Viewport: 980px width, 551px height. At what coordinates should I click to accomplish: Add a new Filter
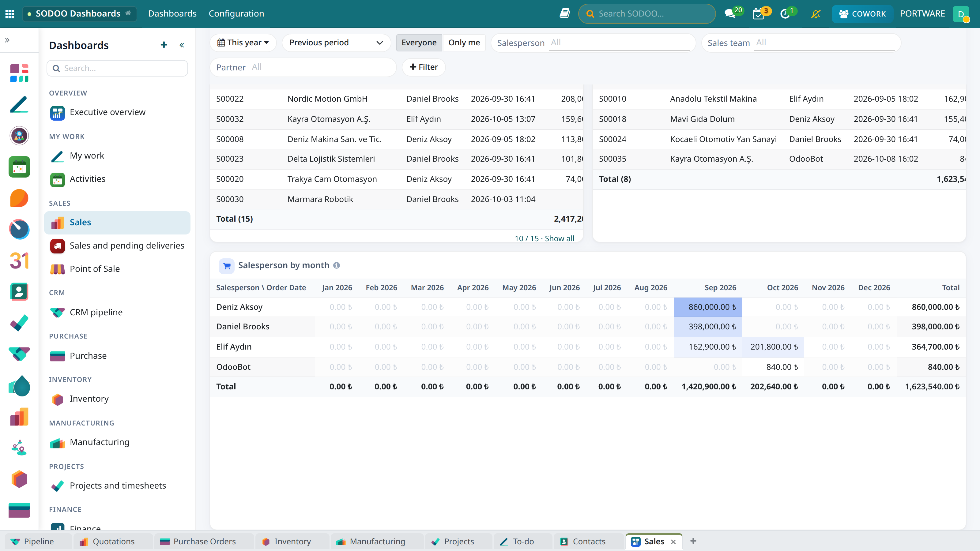point(424,67)
